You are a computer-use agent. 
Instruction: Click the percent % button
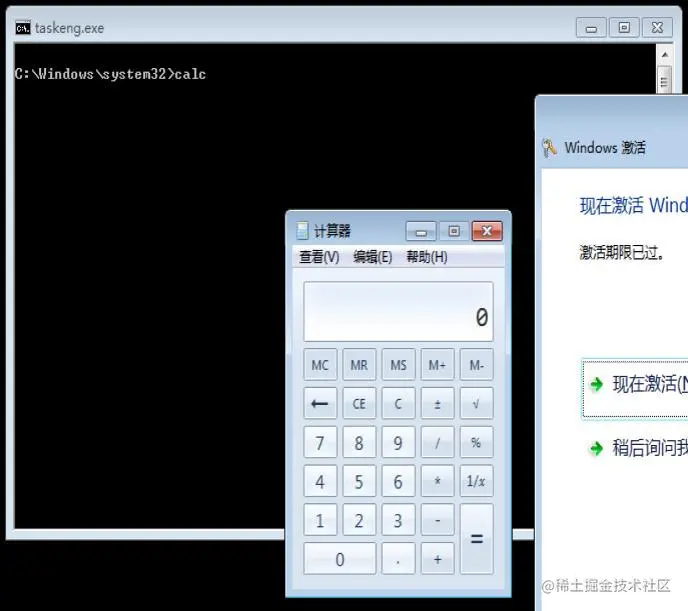click(x=477, y=442)
